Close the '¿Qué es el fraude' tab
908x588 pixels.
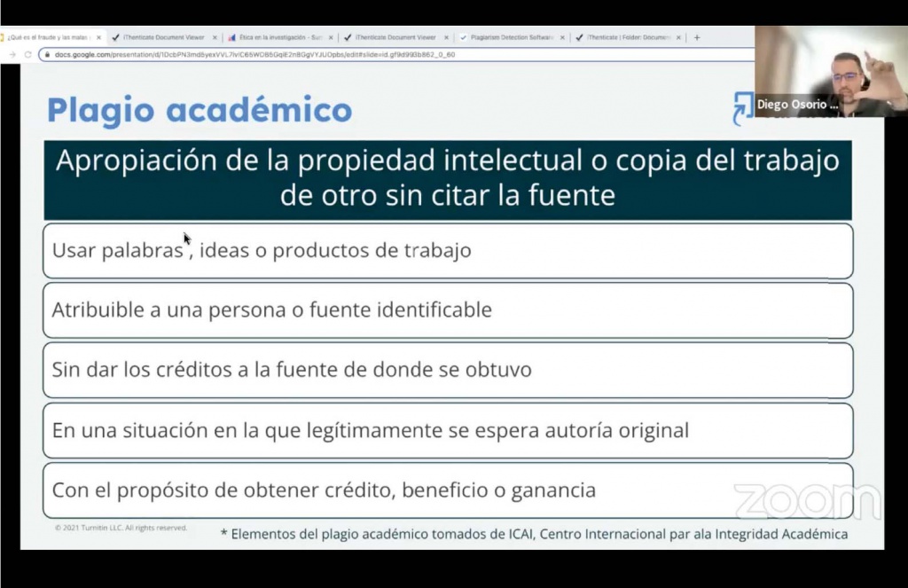pyautogui.click(x=98, y=37)
